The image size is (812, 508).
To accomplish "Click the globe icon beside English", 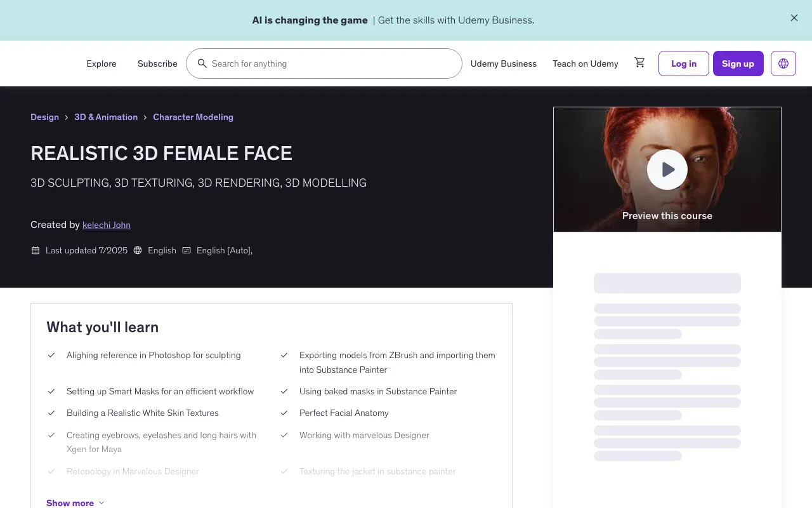I will click(x=138, y=250).
